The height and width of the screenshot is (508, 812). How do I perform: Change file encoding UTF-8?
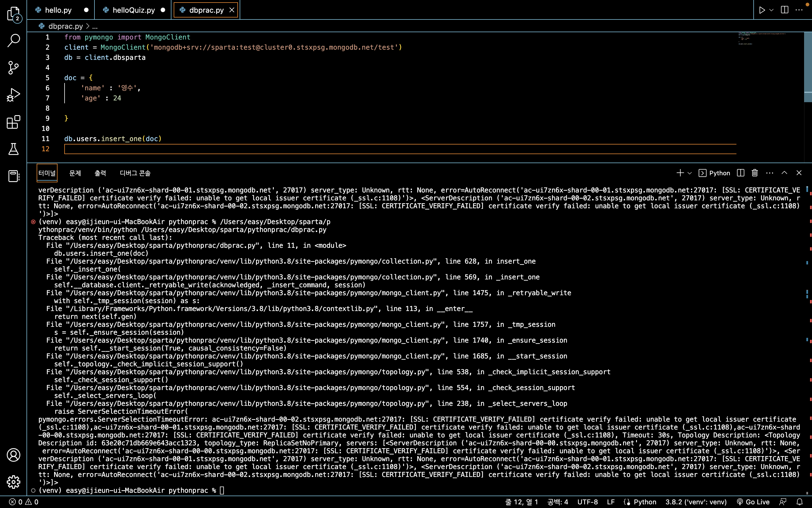588,502
